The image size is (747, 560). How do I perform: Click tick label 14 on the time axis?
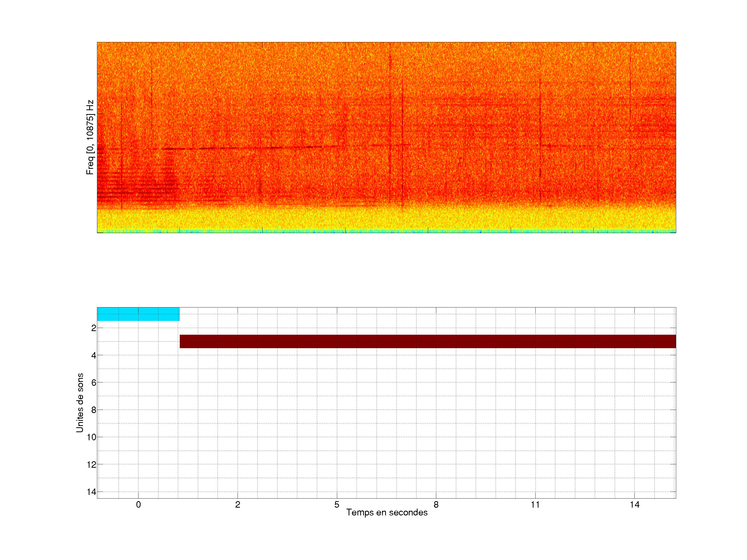(x=634, y=505)
